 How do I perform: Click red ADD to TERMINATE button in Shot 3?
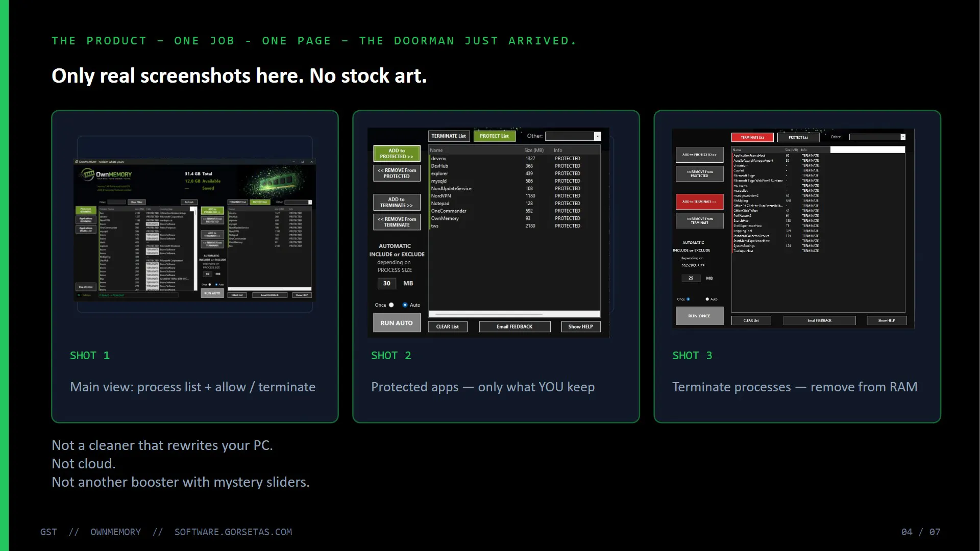click(700, 202)
